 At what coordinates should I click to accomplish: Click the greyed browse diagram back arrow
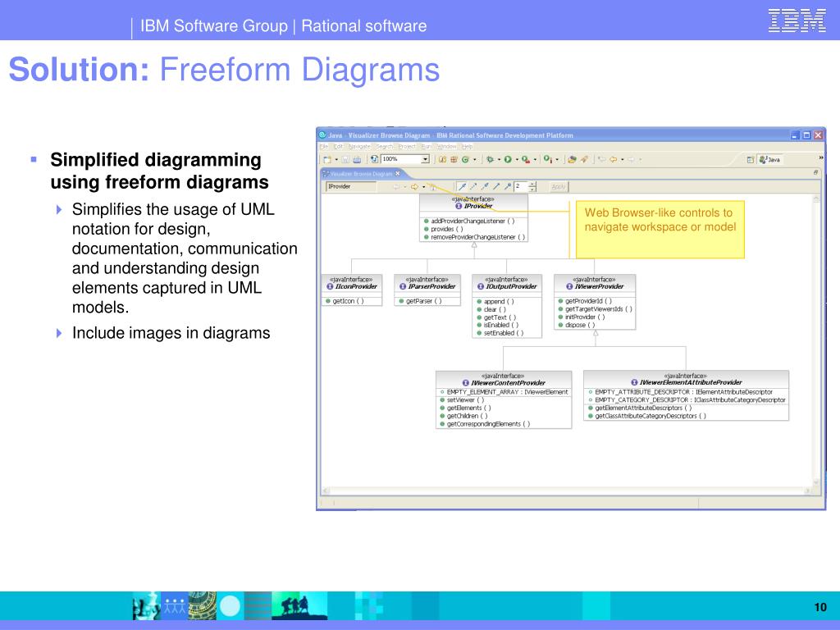tap(396, 187)
